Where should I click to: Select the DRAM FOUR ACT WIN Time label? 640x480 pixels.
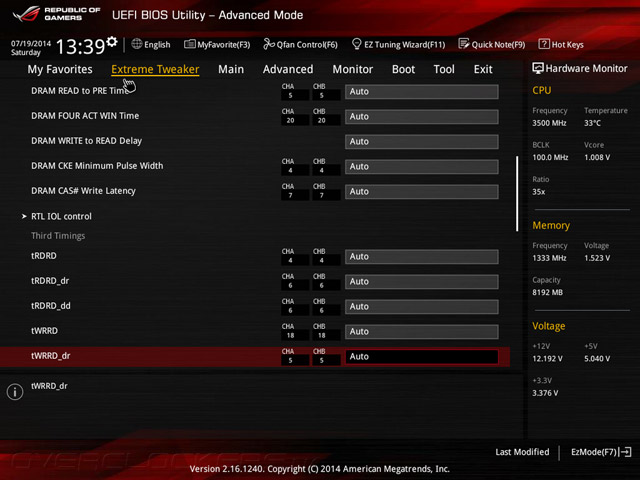(85, 116)
